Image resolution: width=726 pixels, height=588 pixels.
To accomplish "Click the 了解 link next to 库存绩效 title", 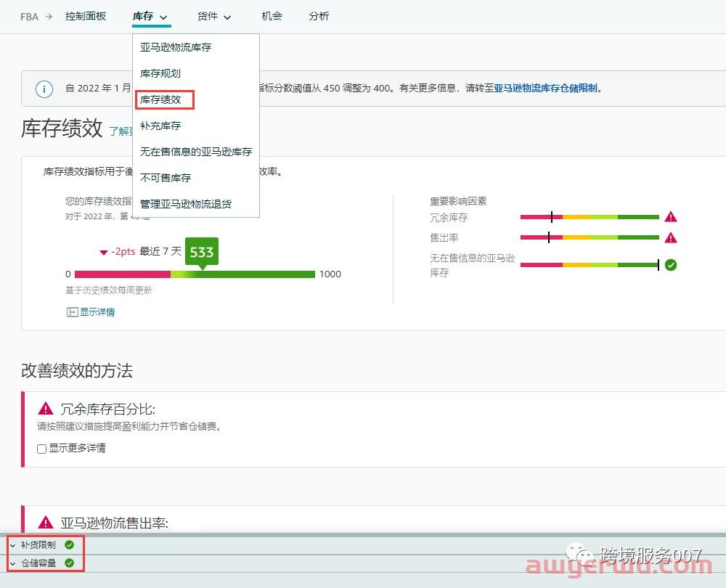I will point(121,131).
